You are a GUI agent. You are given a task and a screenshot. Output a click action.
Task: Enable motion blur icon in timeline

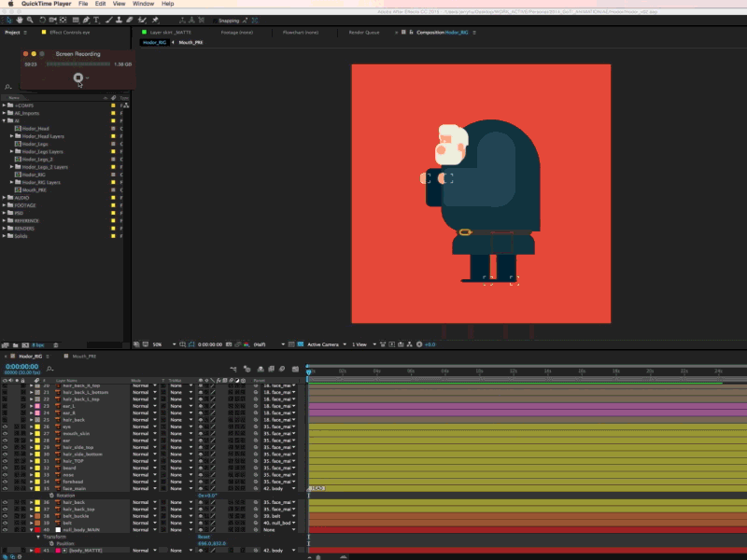tap(282, 369)
